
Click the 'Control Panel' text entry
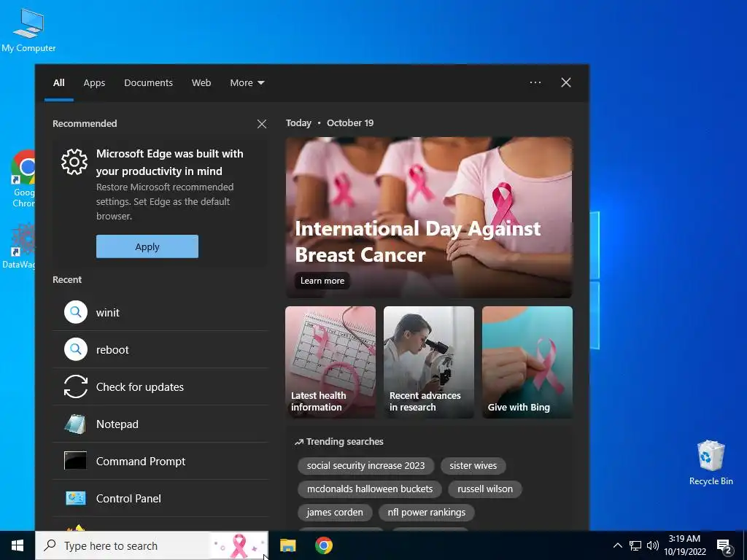pos(128,499)
